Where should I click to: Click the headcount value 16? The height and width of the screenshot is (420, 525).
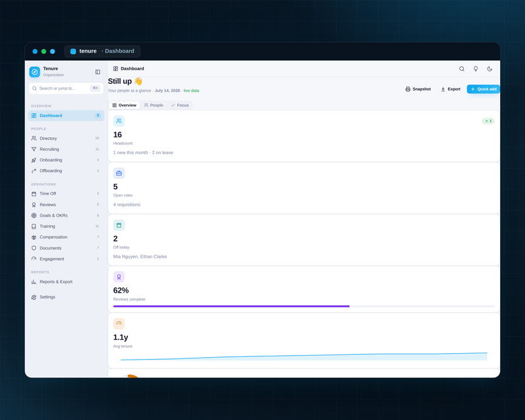point(117,135)
